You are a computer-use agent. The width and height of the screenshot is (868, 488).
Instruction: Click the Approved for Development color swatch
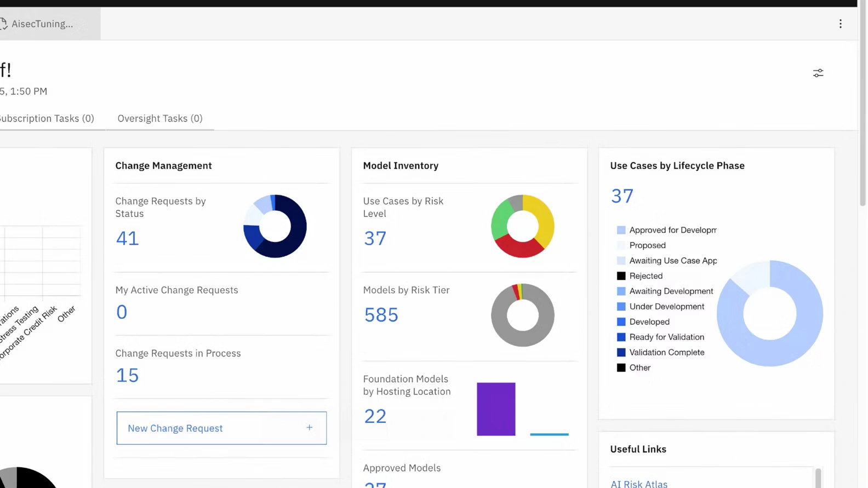click(x=621, y=230)
